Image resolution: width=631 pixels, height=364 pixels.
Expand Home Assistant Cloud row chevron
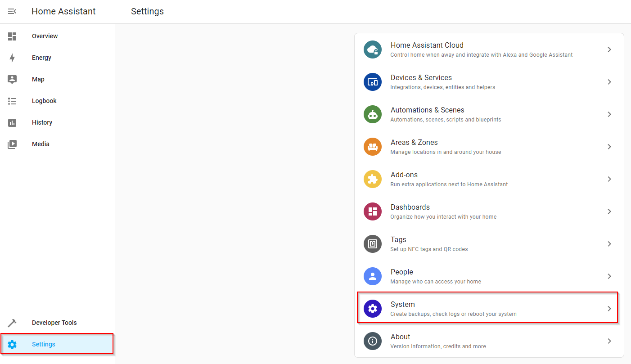pyautogui.click(x=609, y=49)
